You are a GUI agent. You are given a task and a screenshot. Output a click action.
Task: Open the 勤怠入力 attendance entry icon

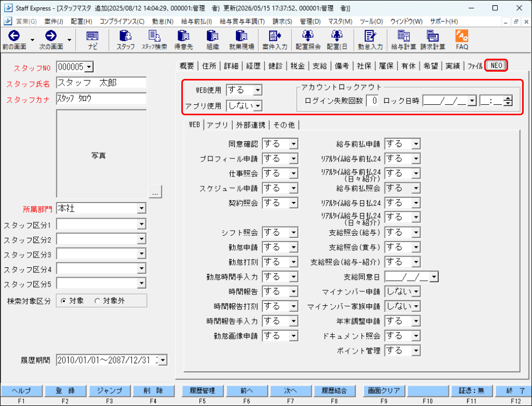(370, 40)
